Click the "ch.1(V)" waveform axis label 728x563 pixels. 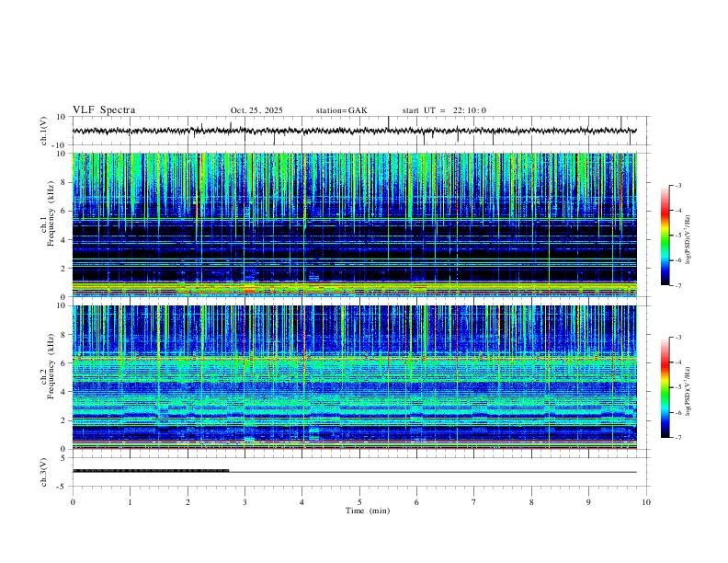44,131
